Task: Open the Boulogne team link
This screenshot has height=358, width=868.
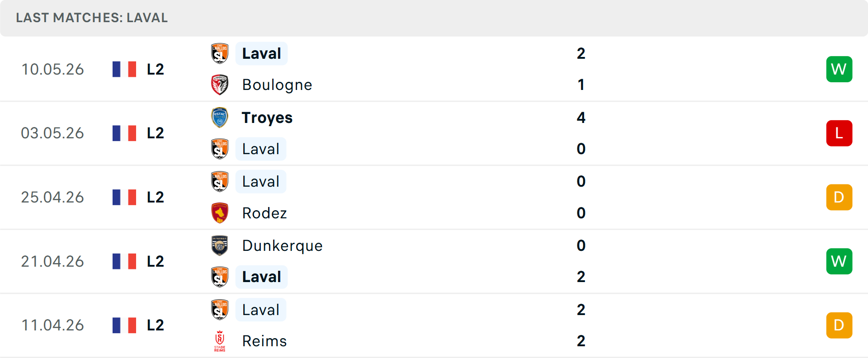Action: (277, 85)
